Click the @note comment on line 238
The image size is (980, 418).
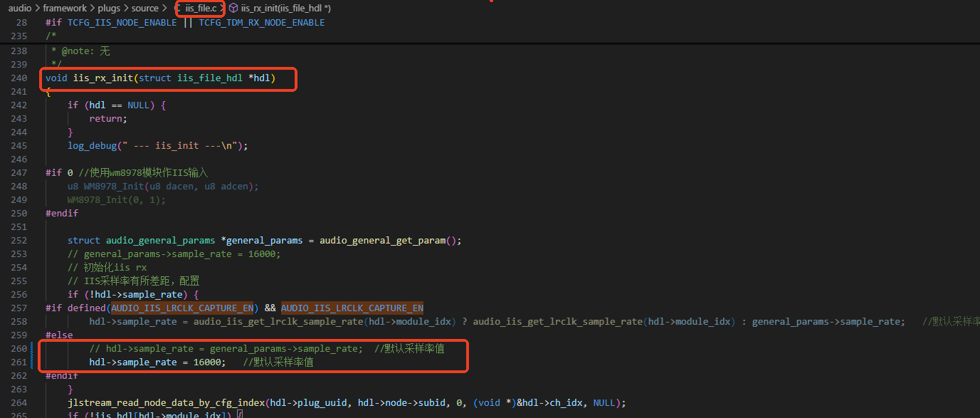coord(80,51)
